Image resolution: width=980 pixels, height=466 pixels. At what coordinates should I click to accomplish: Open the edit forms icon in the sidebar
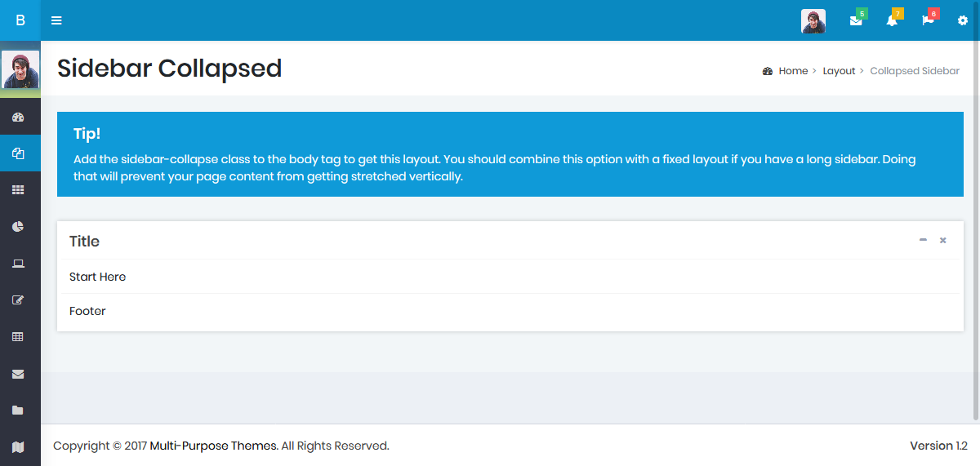(18, 300)
